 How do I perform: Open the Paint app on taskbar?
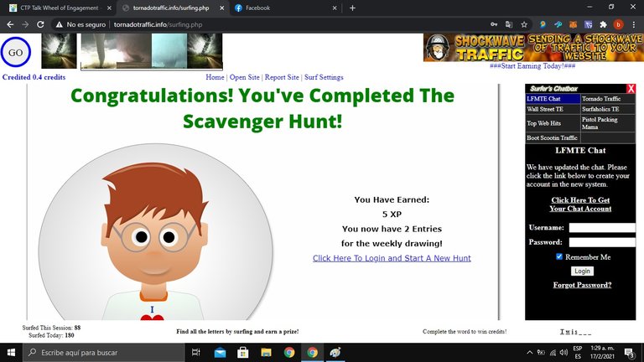(335, 353)
